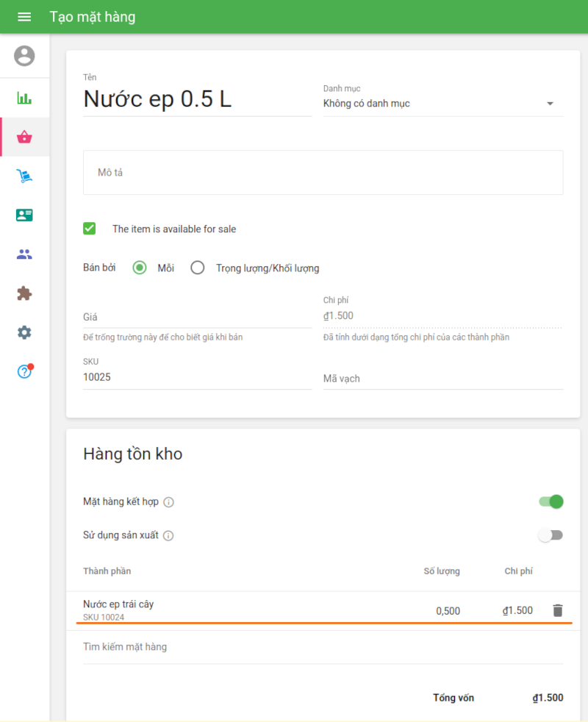Open the hamburger navigation menu
Viewport: 588px width, 722px height.
pos(24,17)
